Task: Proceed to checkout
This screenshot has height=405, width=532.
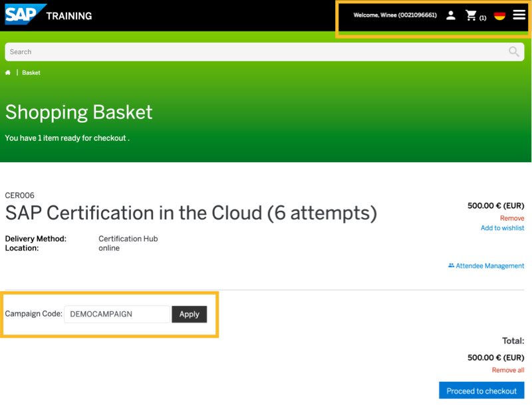Action: point(481,391)
